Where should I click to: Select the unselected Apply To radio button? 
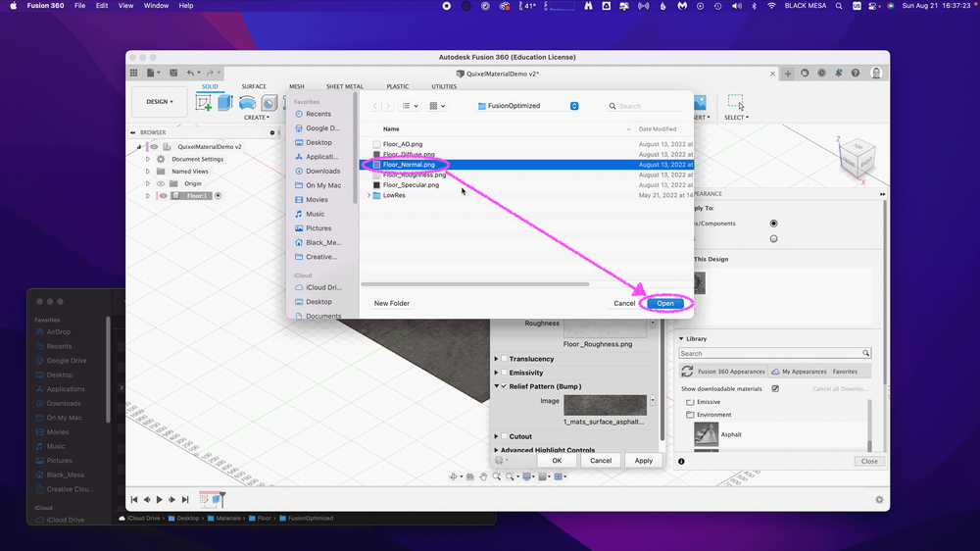(774, 239)
